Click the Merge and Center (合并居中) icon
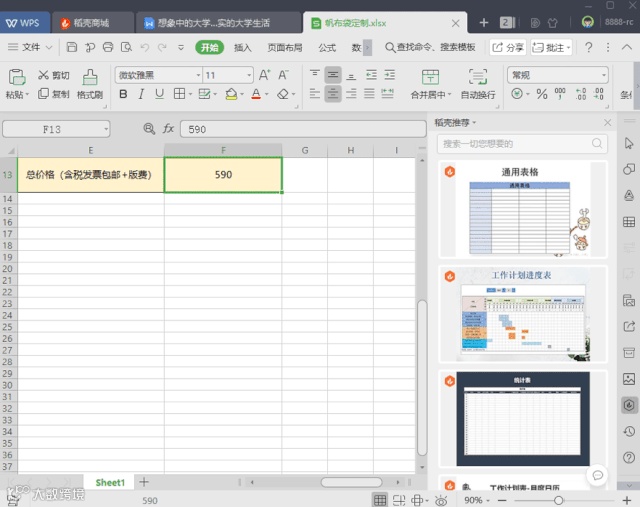 click(x=430, y=77)
